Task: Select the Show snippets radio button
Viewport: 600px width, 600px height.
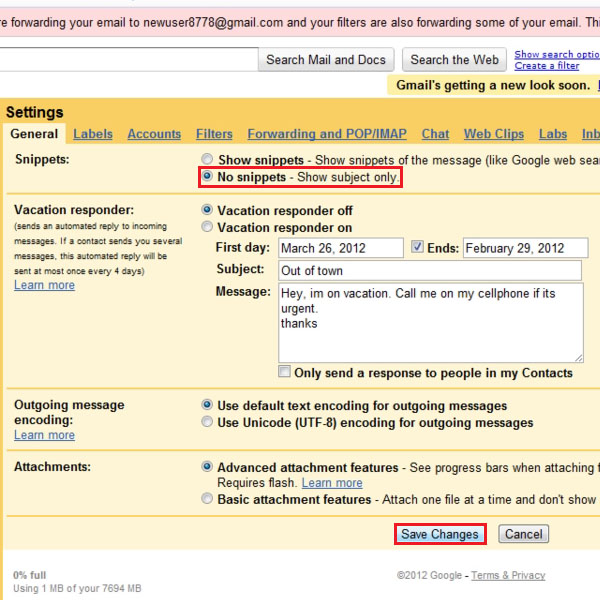Action: pyautogui.click(x=207, y=159)
